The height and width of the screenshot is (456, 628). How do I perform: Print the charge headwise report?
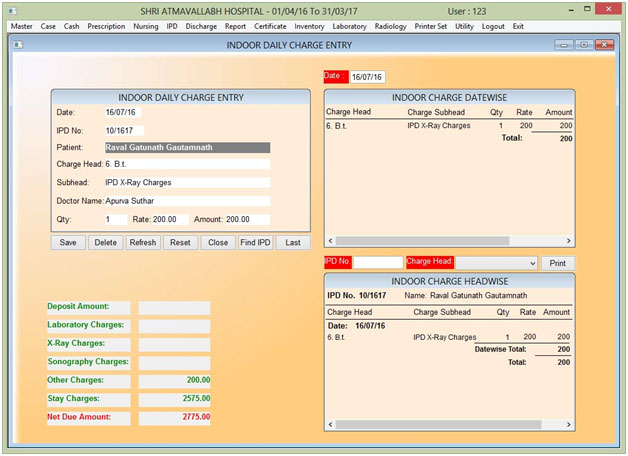point(558,263)
